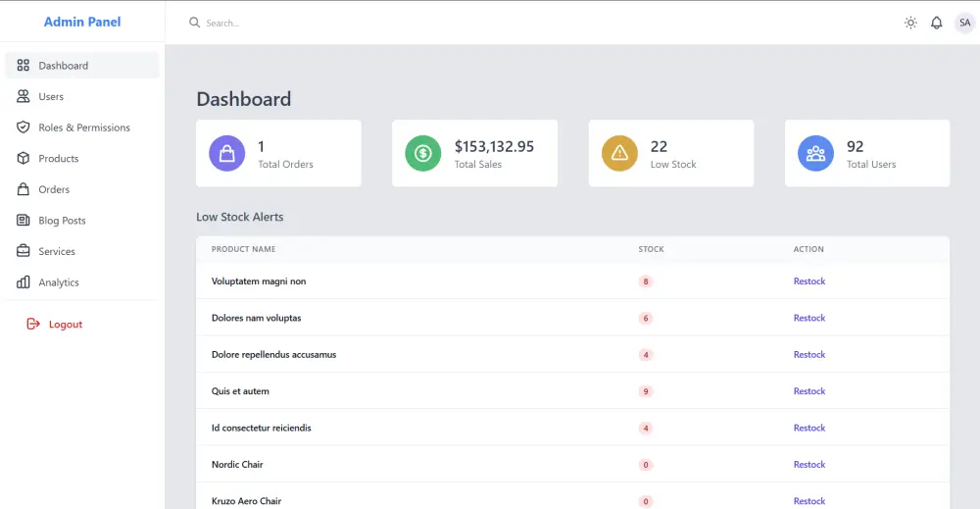Go to the Users page
The height and width of the screenshot is (509, 980).
(x=82, y=96)
